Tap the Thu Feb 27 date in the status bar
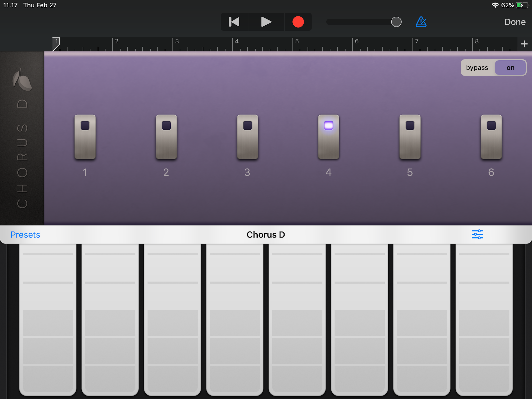Viewport: 532px width, 399px height. [40, 5]
